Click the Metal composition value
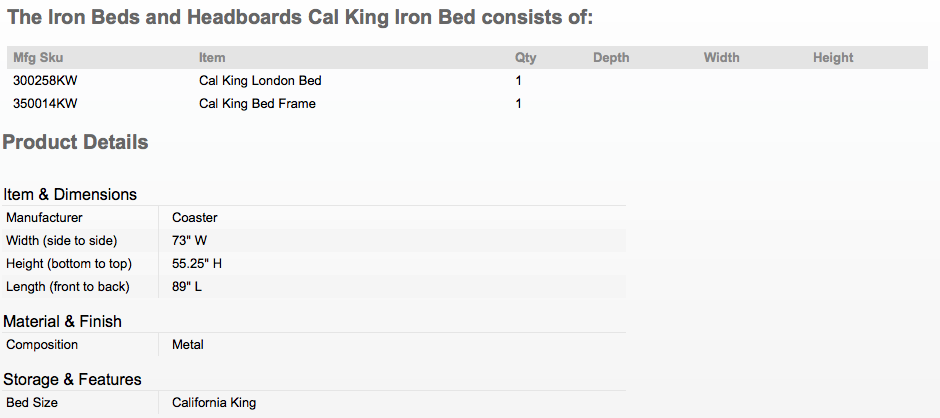Image resolution: width=940 pixels, height=418 pixels. click(x=188, y=345)
